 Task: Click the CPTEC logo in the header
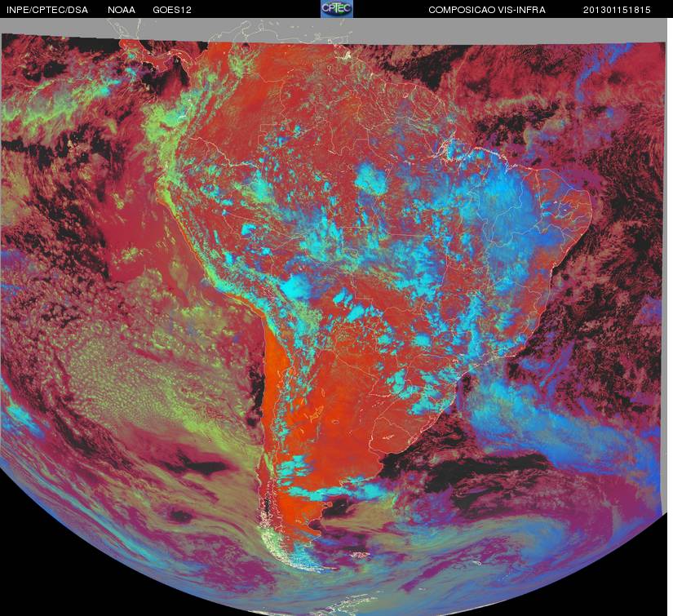pyautogui.click(x=337, y=9)
